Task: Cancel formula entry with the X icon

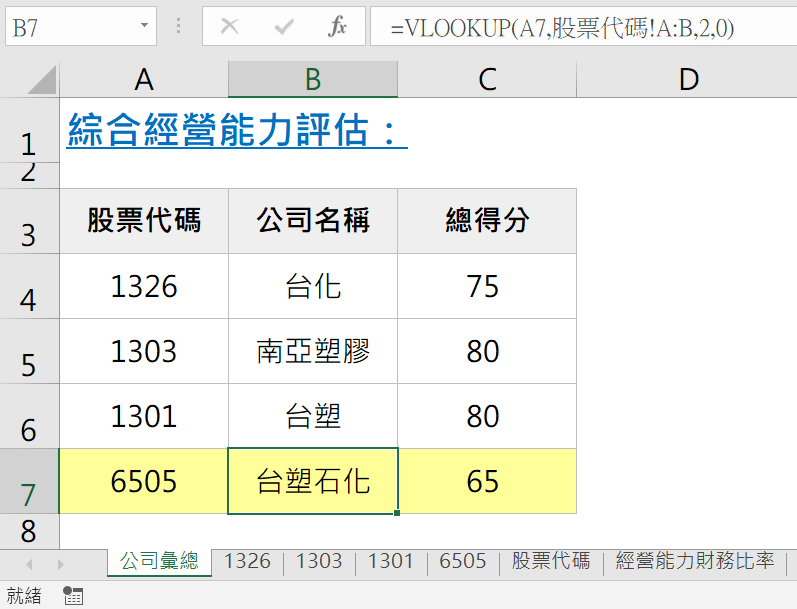Action: 230,26
